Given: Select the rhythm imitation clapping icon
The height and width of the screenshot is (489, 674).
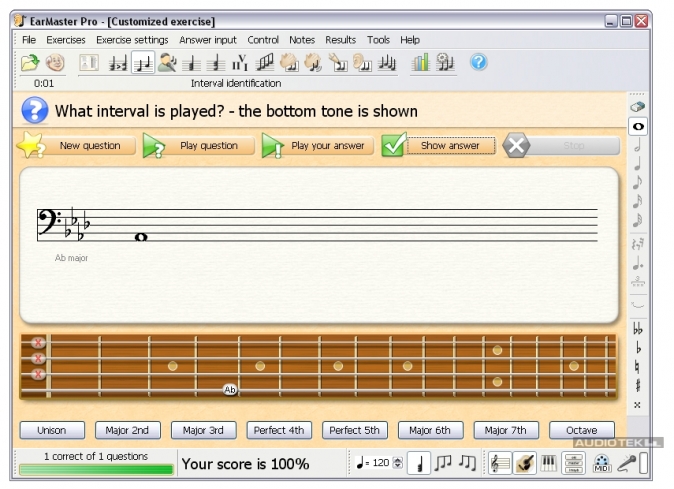Looking at the screenshot, I should point(314,63).
